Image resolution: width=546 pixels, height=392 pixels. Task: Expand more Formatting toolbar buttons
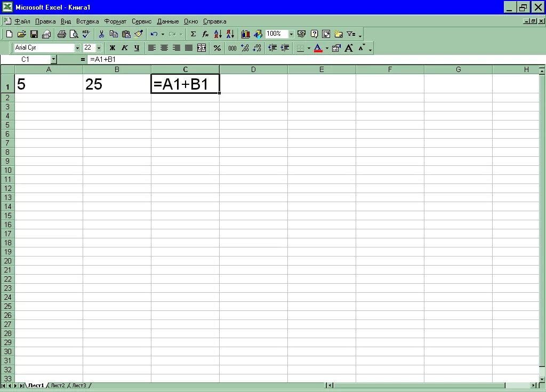pos(371,49)
